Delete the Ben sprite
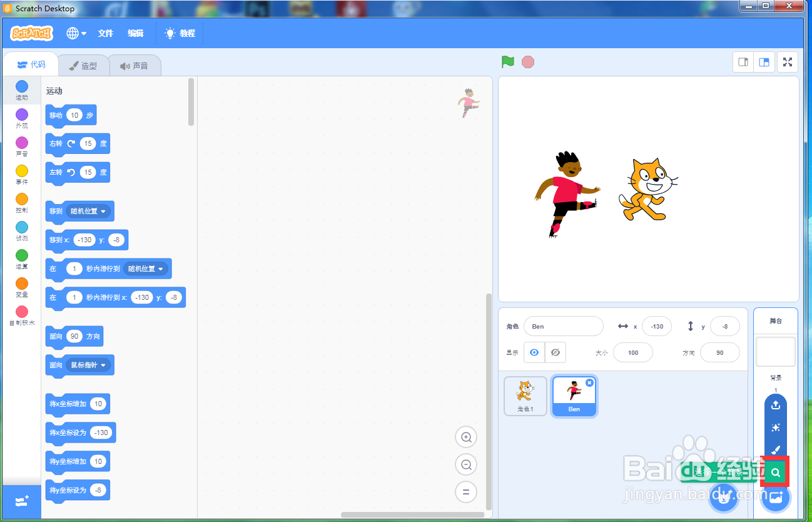The height and width of the screenshot is (522, 812). (589, 382)
